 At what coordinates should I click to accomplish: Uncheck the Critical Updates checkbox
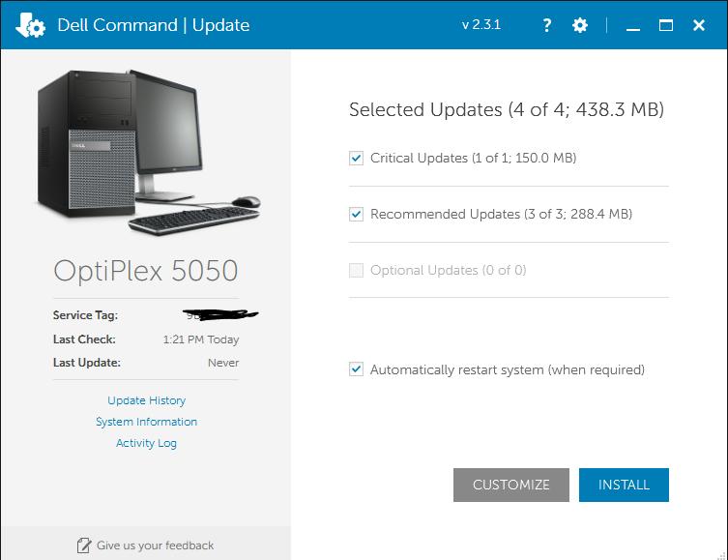(357, 158)
